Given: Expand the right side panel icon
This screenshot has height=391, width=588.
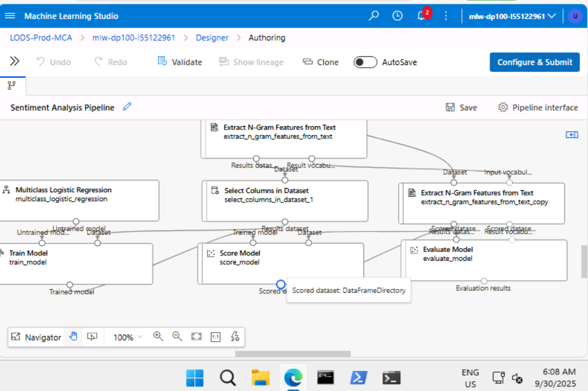Looking at the screenshot, I should pyautogui.click(x=572, y=134).
